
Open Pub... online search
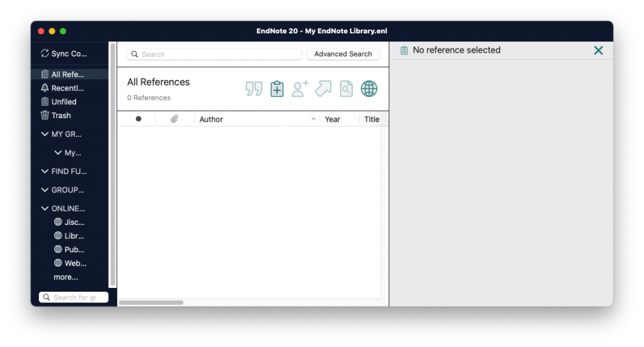(70, 250)
